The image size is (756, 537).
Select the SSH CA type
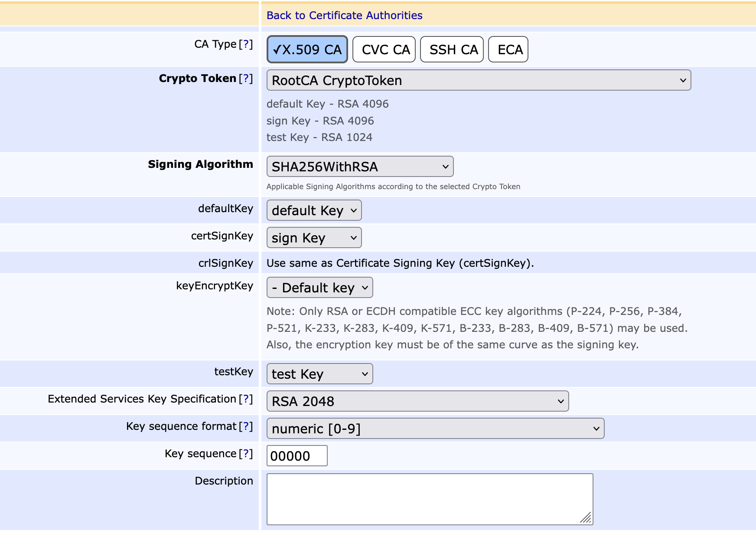pos(452,49)
